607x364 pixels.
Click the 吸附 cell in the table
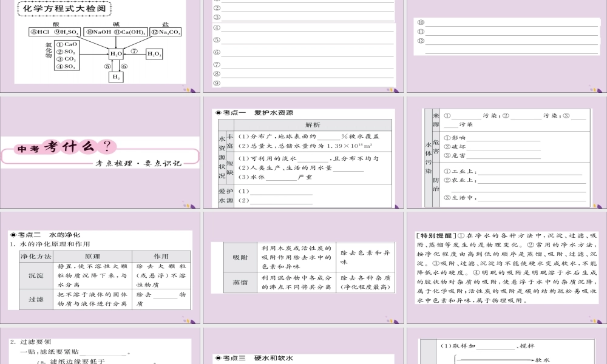pyautogui.click(x=240, y=257)
